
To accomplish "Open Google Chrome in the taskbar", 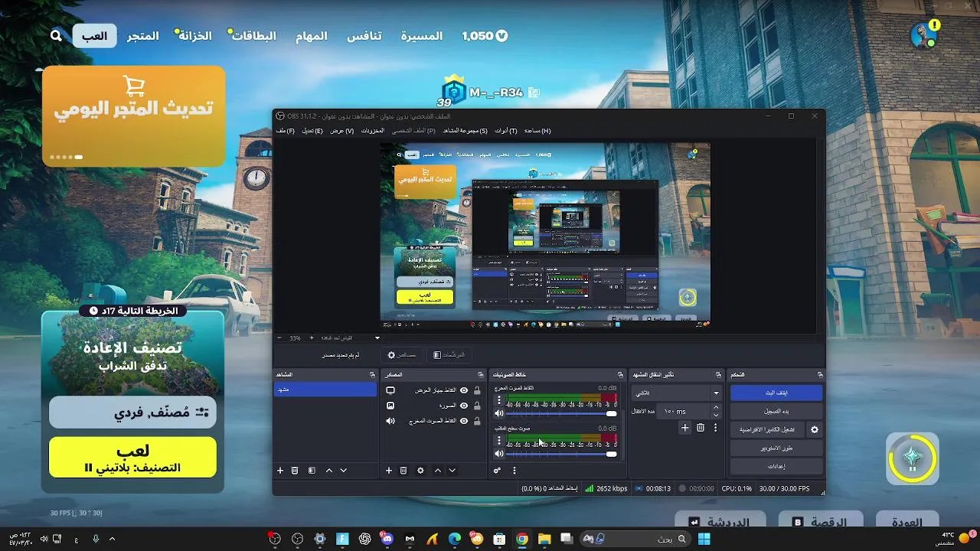I will click(521, 539).
